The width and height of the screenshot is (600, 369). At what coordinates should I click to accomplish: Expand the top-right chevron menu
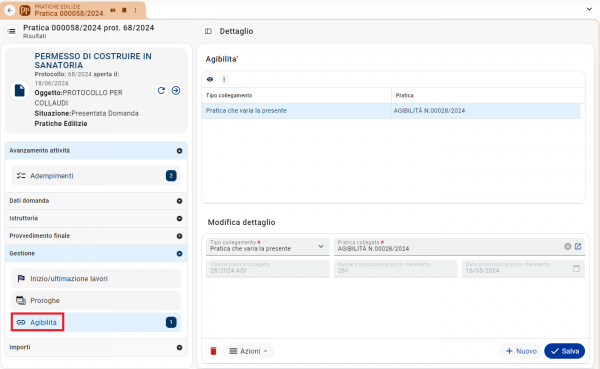point(589,9)
